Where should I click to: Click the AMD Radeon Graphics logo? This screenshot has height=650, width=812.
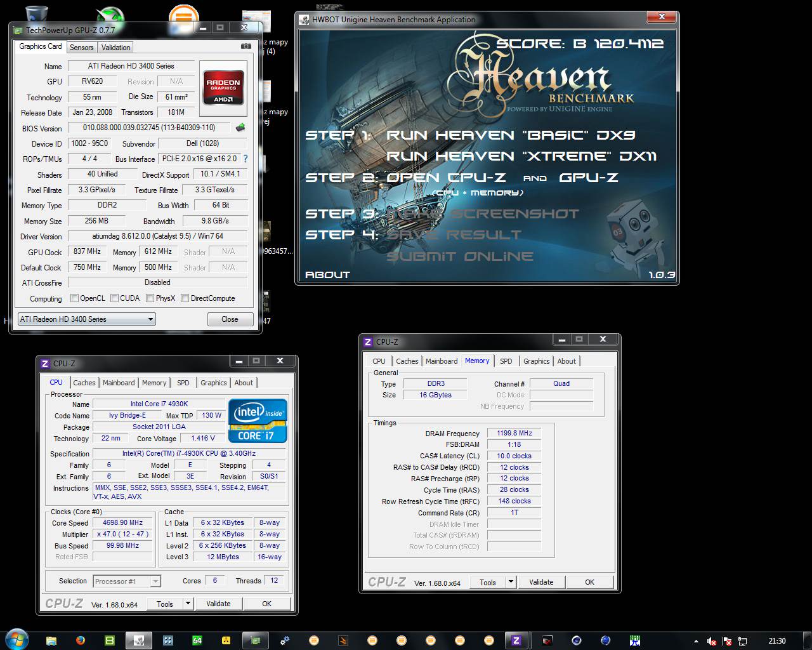[x=223, y=88]
